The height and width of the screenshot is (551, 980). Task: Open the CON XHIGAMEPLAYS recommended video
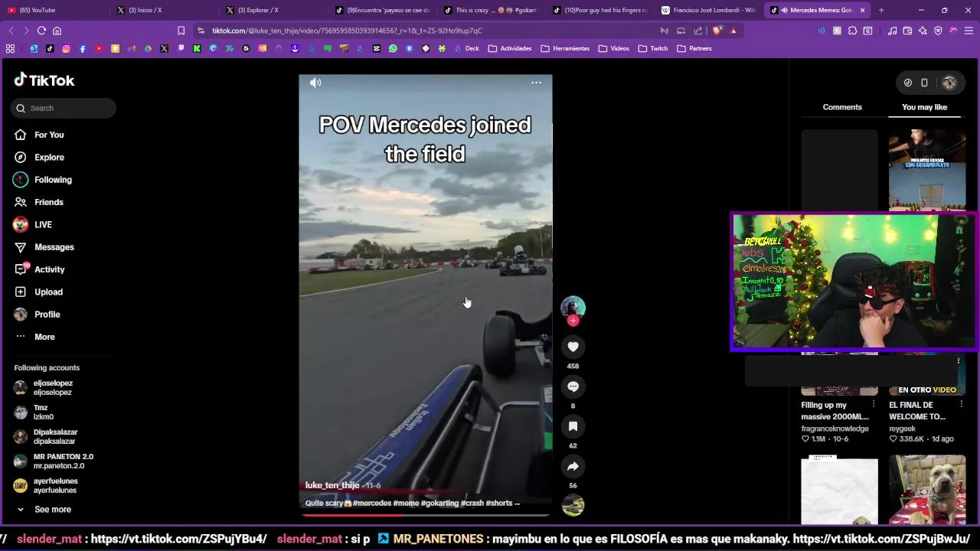[927, 170]
